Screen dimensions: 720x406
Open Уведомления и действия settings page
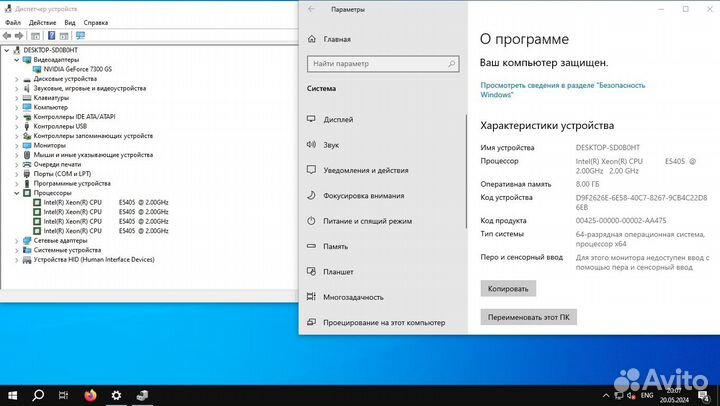click(x=366, y=170)
